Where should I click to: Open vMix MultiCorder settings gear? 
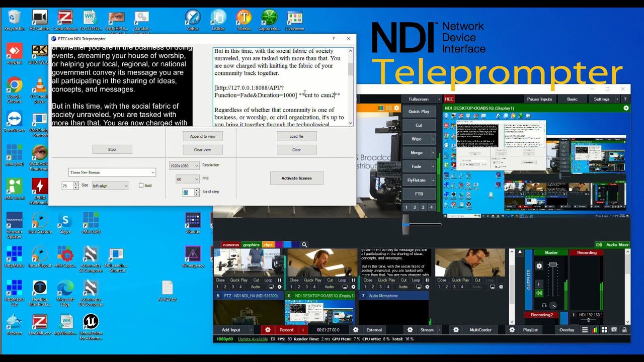[x=456, y=330]
